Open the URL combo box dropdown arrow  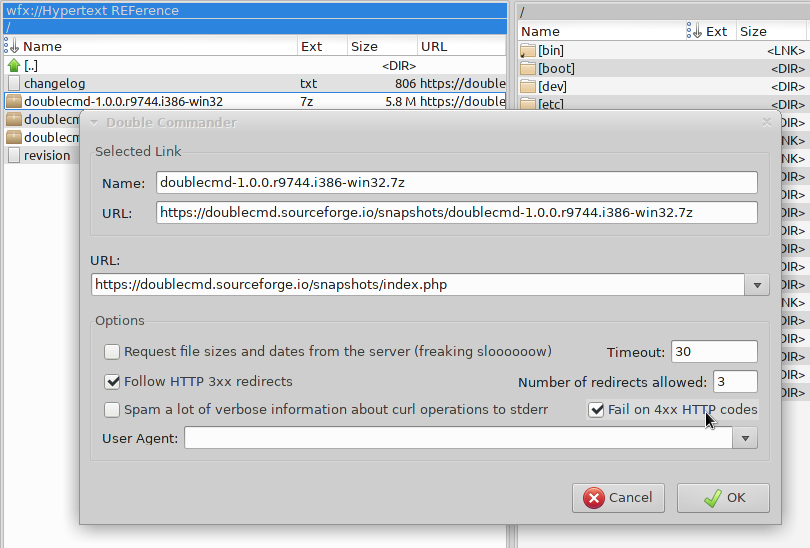click(757, 285)
